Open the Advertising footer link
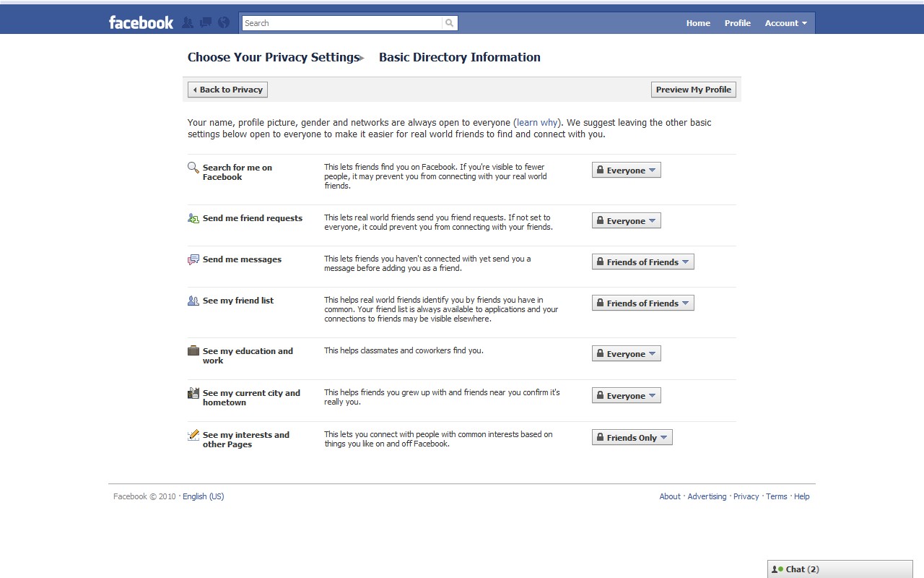924x578 pixels. tap(707, 496)
